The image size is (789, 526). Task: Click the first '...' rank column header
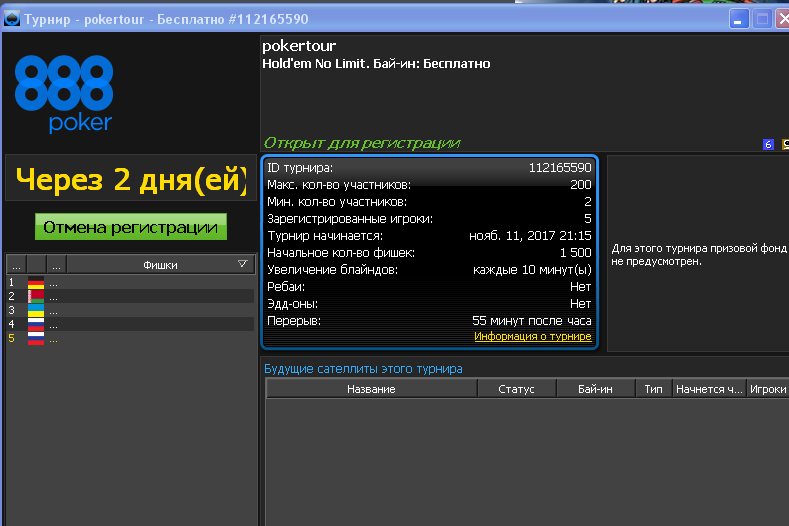pos(16,265)
